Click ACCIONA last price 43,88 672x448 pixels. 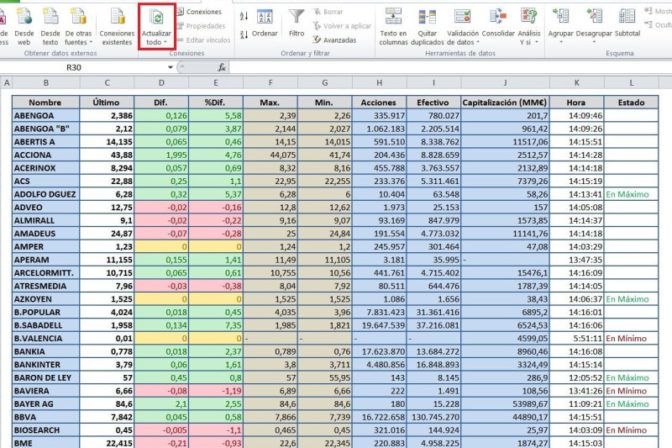(107, 155)
